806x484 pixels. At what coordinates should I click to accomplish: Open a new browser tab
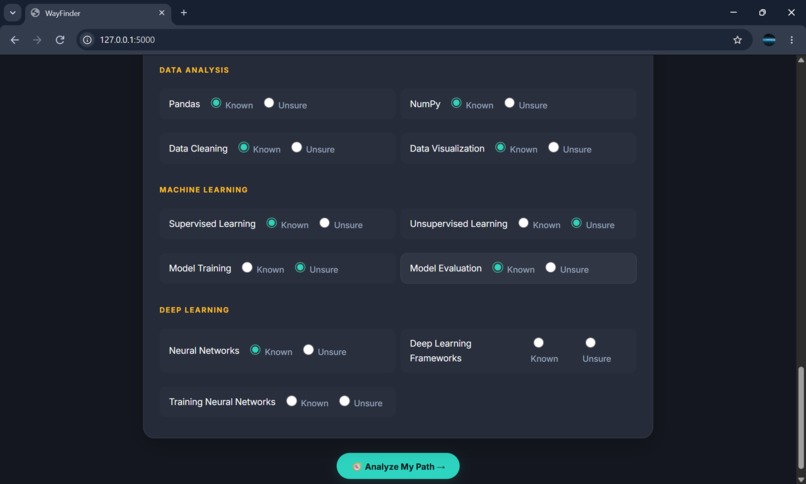click(184, 13)
